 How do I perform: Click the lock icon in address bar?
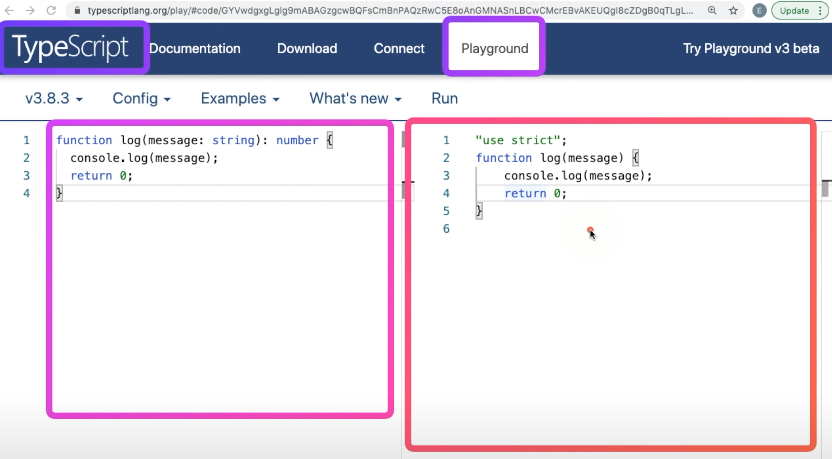pyautogui.click(x=77, y=11)
